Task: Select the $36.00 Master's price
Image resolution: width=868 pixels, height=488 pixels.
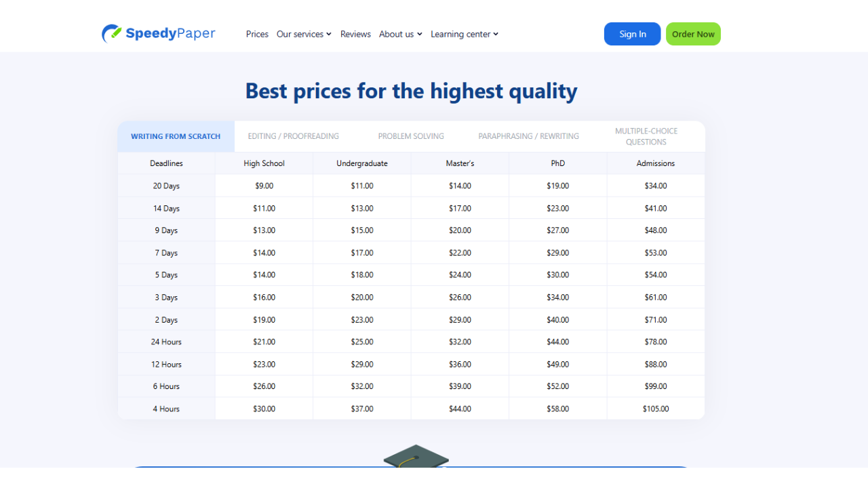Action: pyautogui.click(x=460, y=364)
